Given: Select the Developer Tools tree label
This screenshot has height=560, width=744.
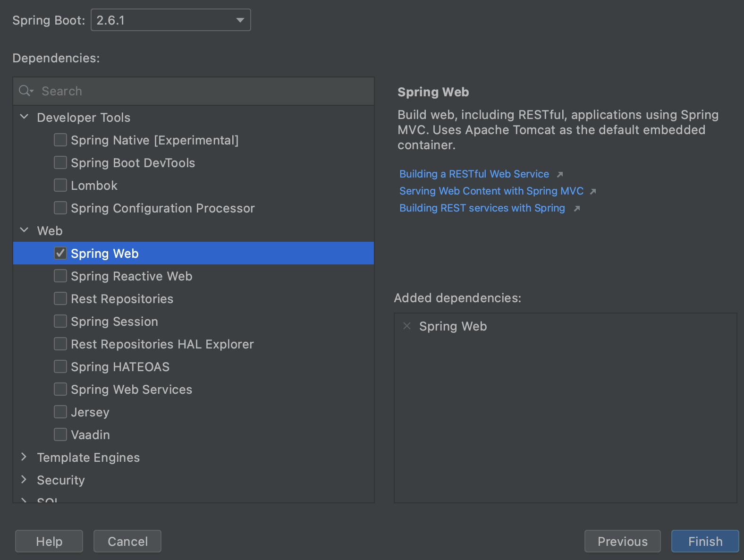Looking at the screenshot, I should tap(84, 118).
